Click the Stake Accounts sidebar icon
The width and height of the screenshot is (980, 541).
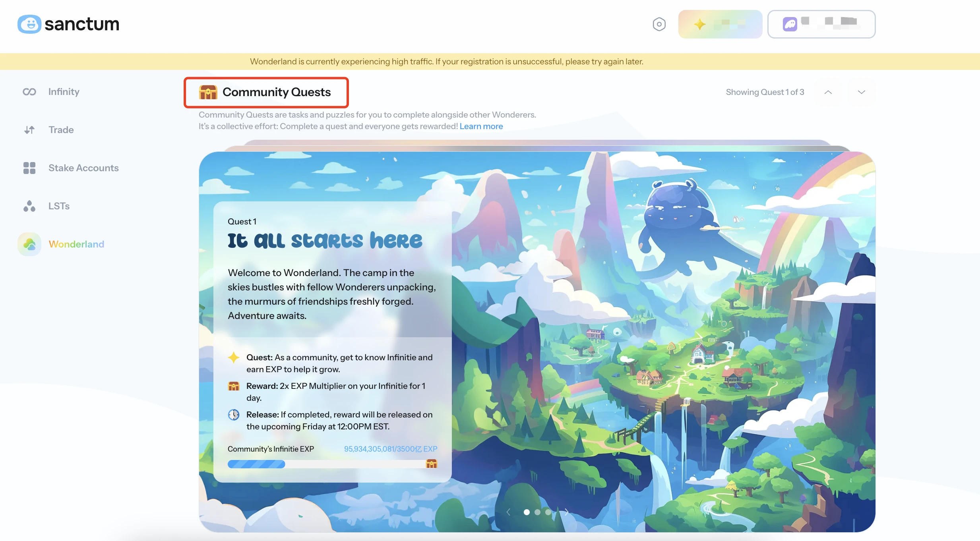[x=29, y=168]
